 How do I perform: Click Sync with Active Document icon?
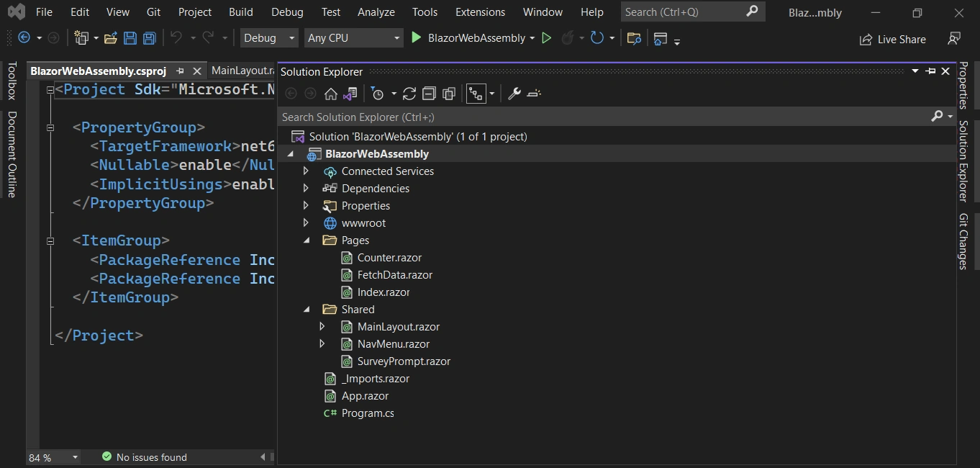tap(409, 94)
